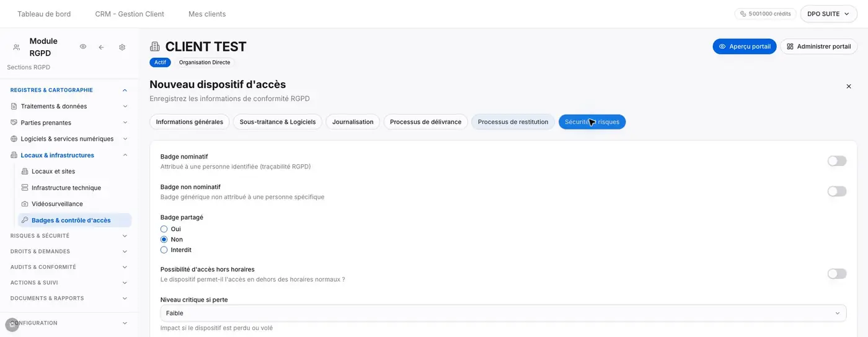This screenshot has width=868, height=337.
Task: Open the Journalisation tab
Action: point(353,122)
